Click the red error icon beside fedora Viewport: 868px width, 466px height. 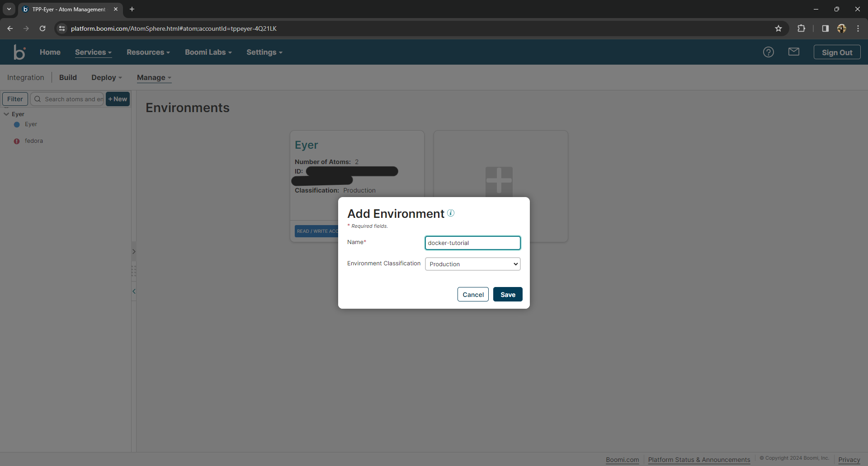[x=17, y=141]
